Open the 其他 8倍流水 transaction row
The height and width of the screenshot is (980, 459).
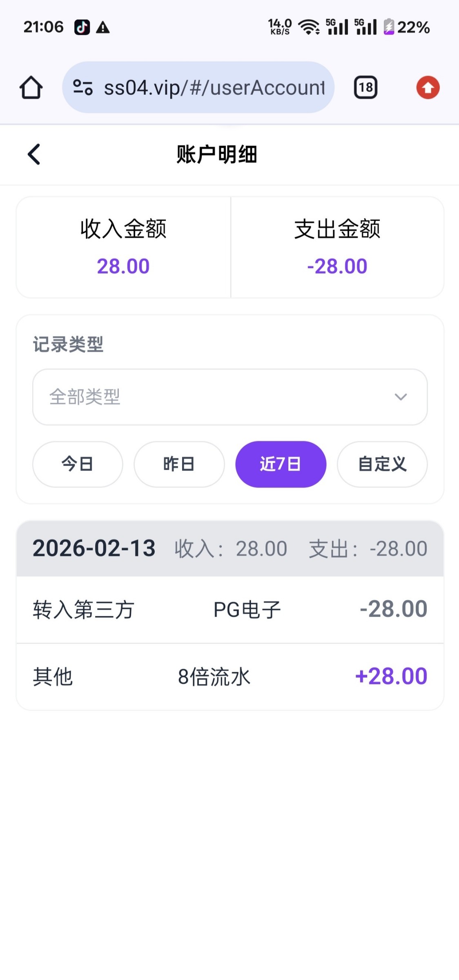coord(230,677)
